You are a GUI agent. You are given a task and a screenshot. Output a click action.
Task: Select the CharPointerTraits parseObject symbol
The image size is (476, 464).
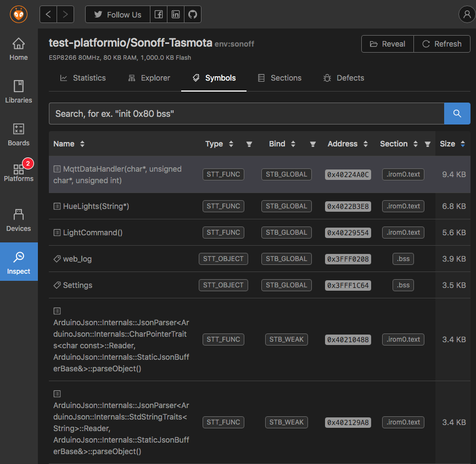tap(121, 346)
